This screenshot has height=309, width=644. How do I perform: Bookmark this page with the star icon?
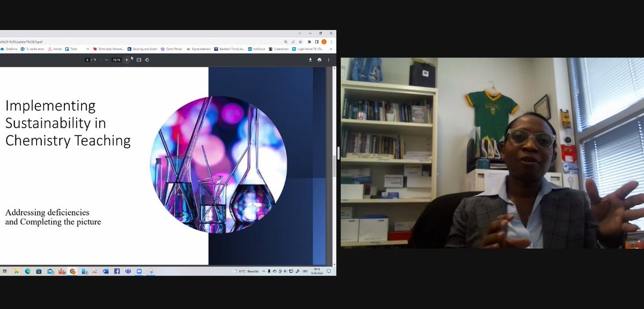coord(301,41)
